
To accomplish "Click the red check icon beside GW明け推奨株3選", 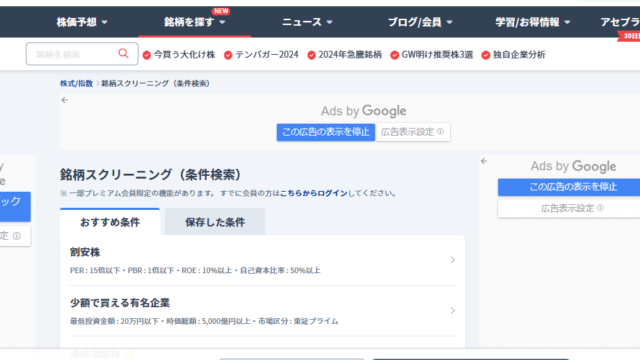I will coord(394,55).
